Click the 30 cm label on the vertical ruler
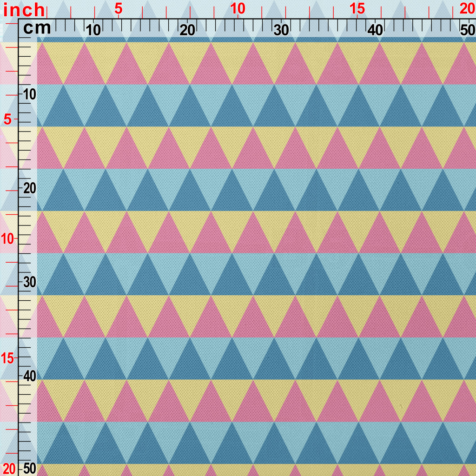This screenshot has height=476, width=476. (x=30, y=282)
